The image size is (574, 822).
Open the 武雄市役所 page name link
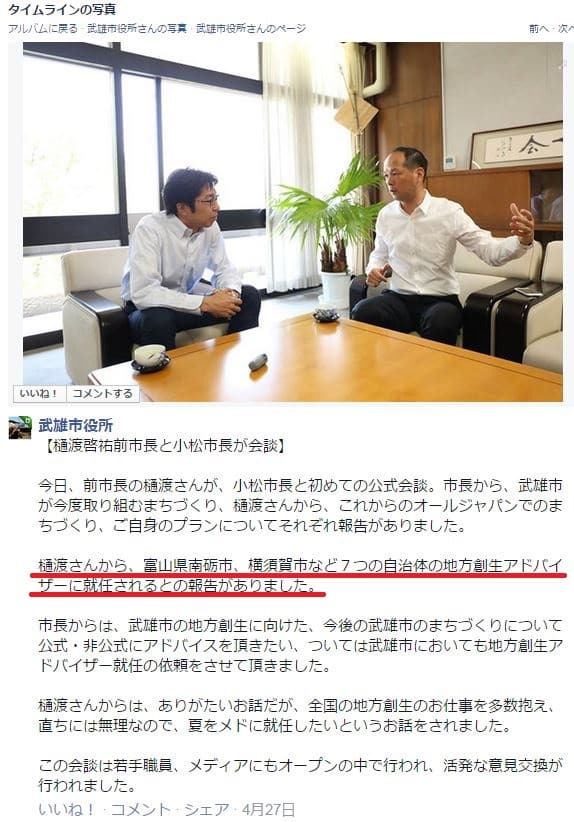(76, 425)
